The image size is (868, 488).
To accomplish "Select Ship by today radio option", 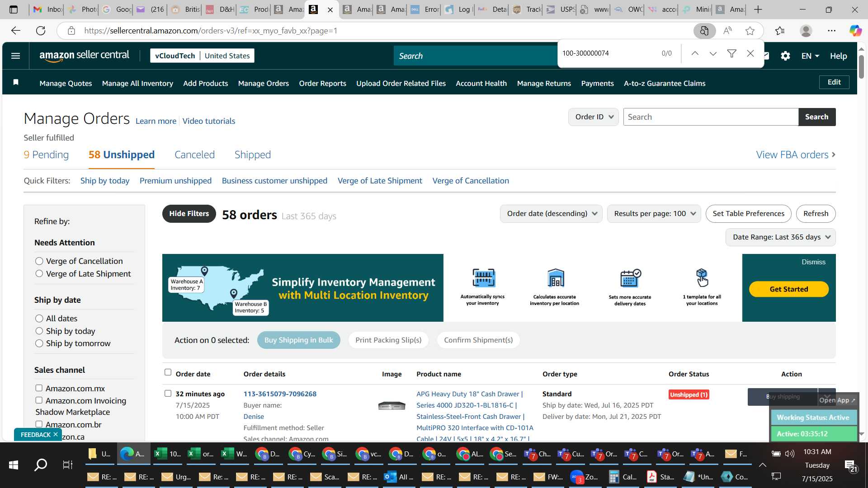I will click(x=39, y=331).
